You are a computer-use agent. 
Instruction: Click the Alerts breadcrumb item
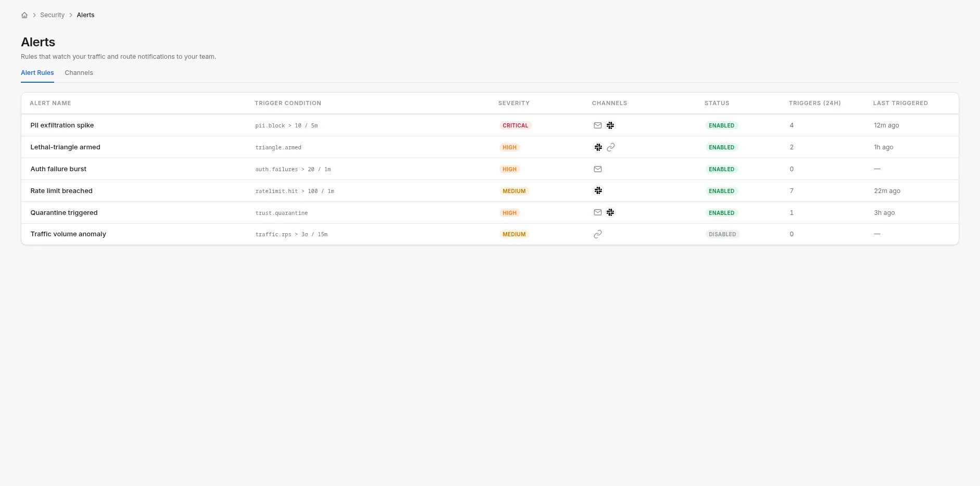tap(86, 15)
